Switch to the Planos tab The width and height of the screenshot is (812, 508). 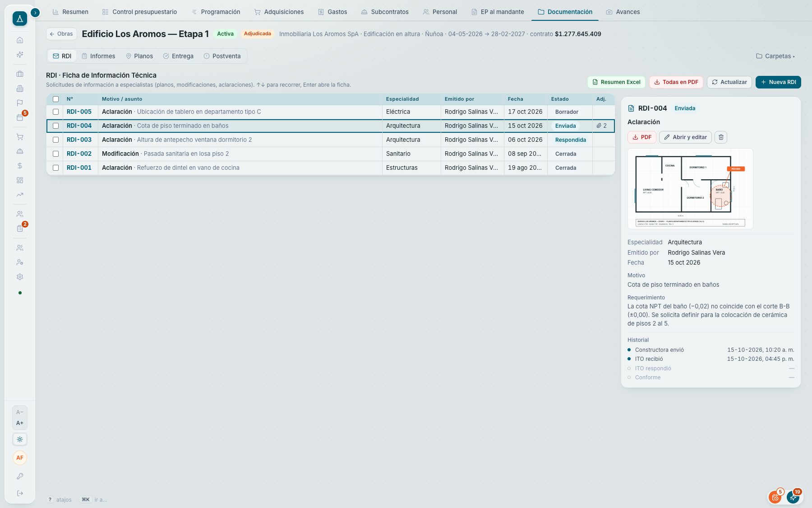139,56
